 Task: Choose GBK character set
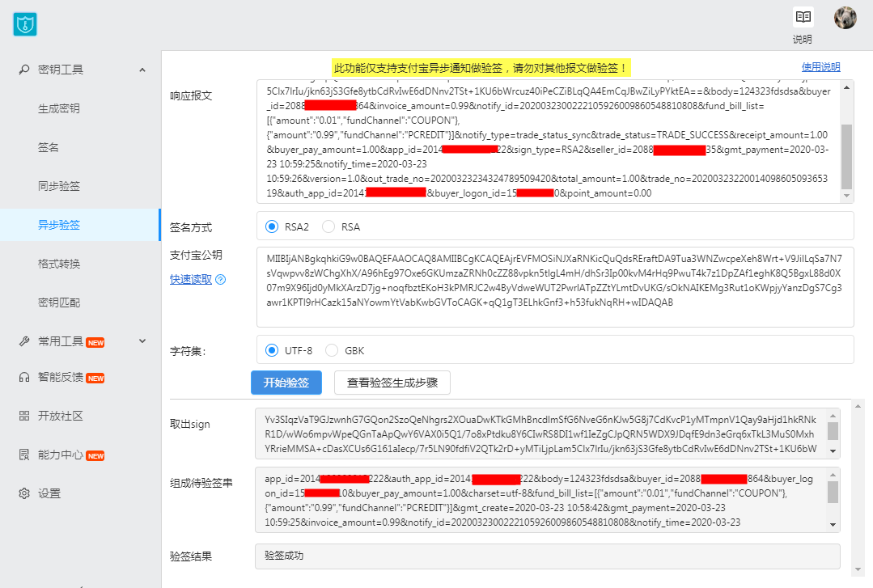[x=332, y=350]
